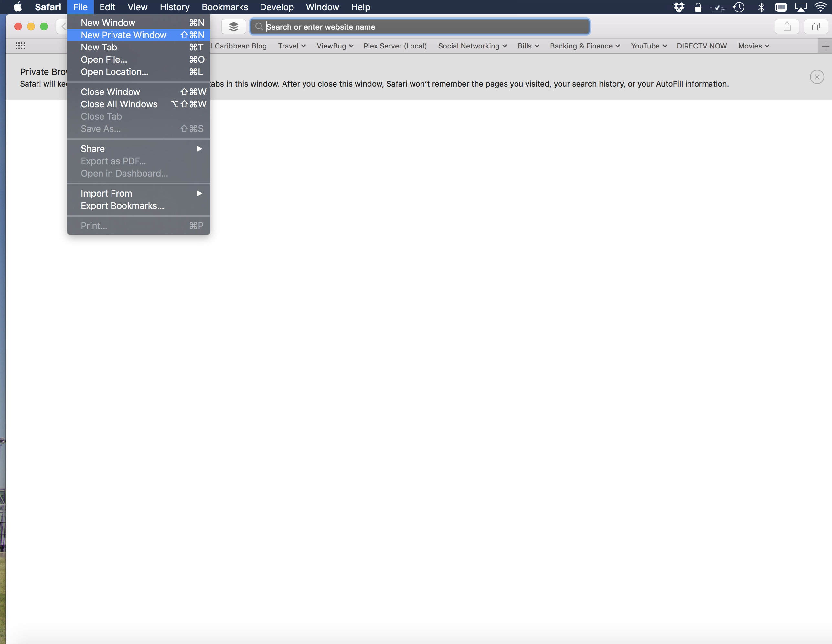Open Plex Server (Local) bookmark
The height and width of the screenshot is (644, 832).
(x=395, y=46)
